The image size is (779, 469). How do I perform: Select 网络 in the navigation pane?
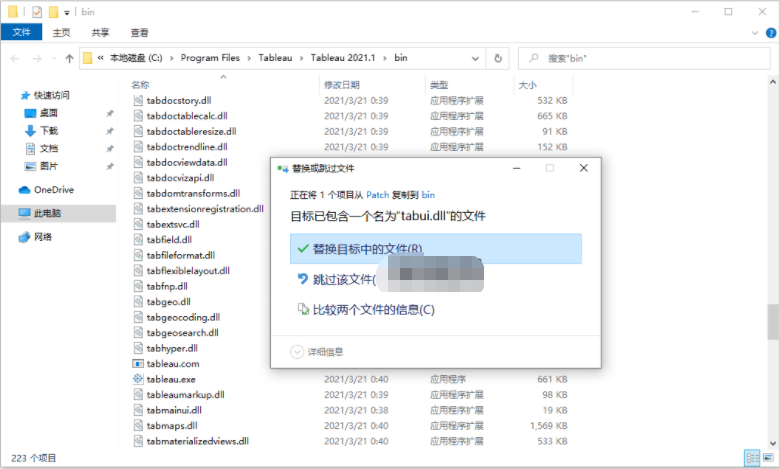(42, 237)
